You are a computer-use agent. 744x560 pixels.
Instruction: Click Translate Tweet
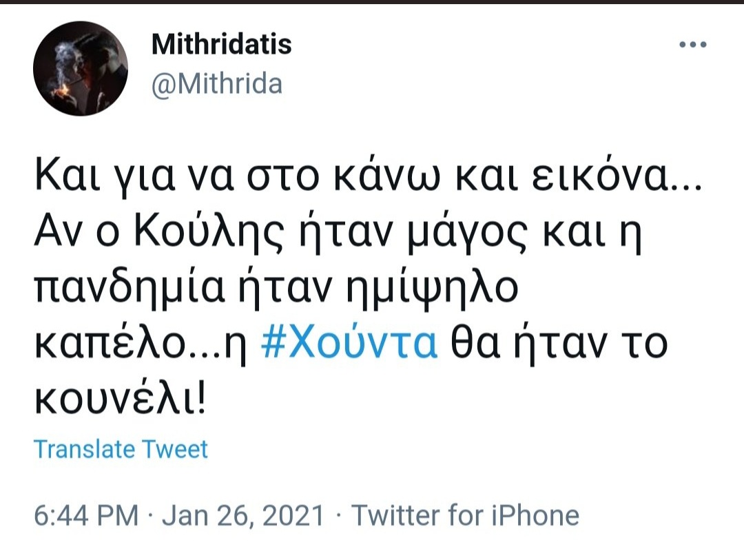(x=121, y=449)
